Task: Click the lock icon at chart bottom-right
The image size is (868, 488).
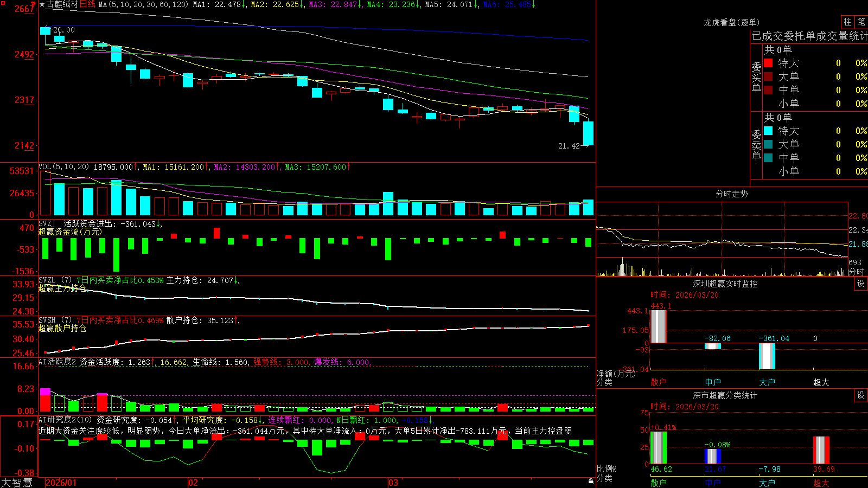Action: (591, 481)
